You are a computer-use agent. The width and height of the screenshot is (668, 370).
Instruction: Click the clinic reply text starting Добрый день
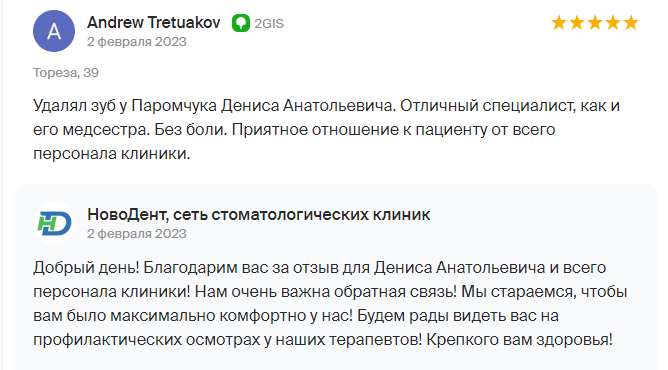pos(330,304)
